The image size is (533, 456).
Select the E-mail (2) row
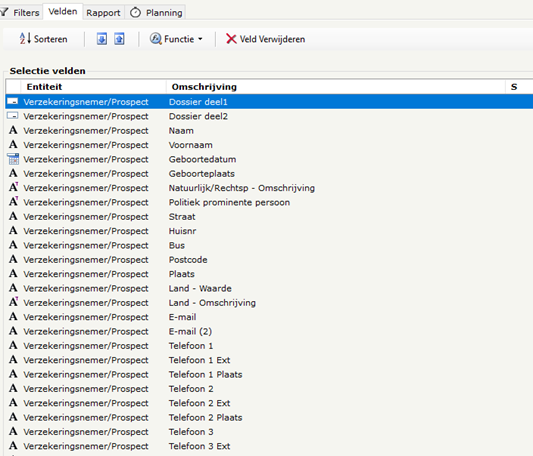(x=269, y=331)
